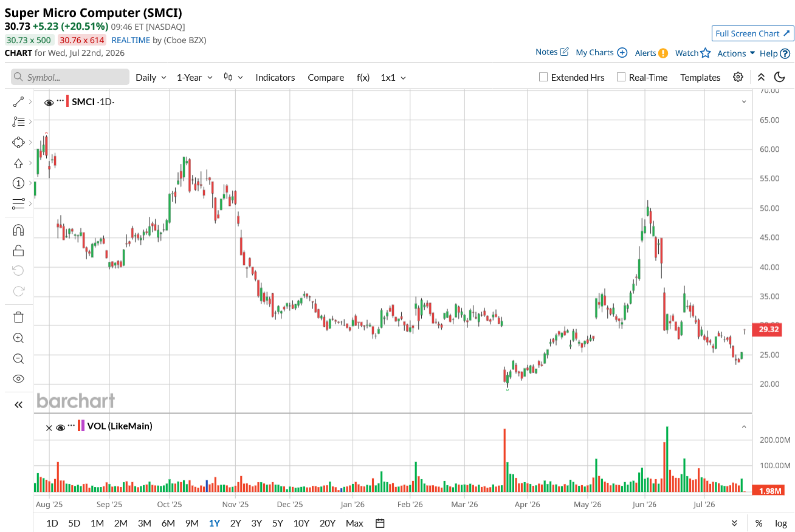Toggle log scale button

click(781, 523)
